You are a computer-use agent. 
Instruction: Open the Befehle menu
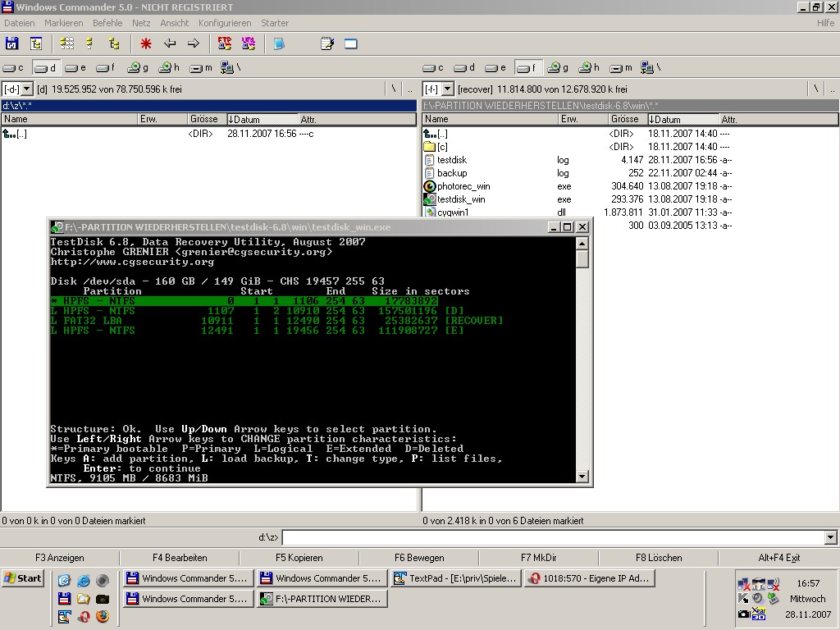click(107, 23)
